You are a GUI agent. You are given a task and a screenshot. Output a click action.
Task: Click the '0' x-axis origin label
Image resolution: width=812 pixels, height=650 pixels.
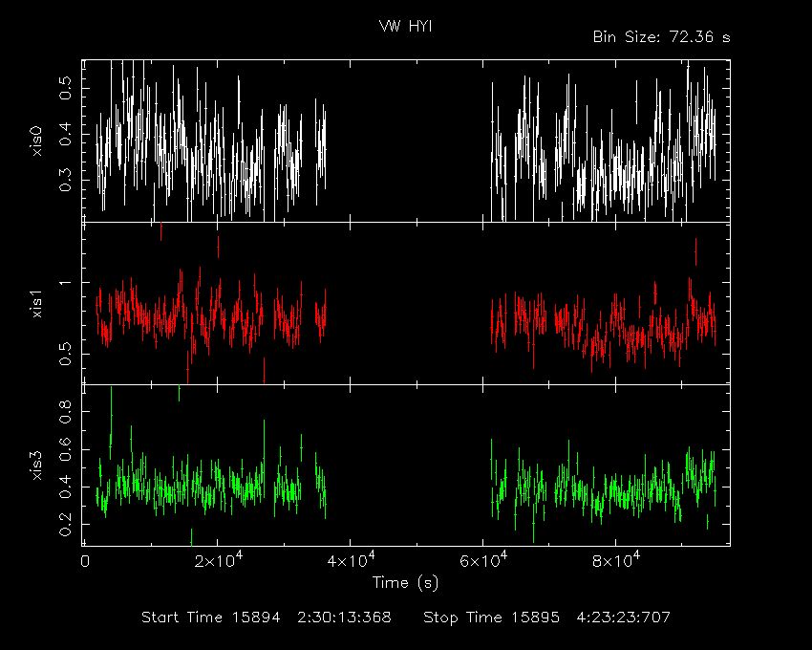click(x=85, y=562)
